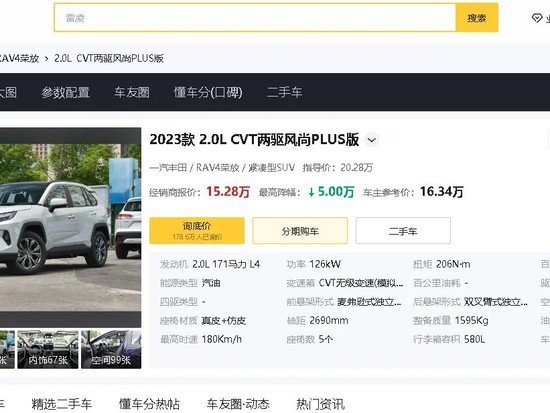Image resolution: width=550 pixels, height=413 pixels.
Task: Switch to the 懂车分热帖 section tab
Action: (x=149, y=404)
